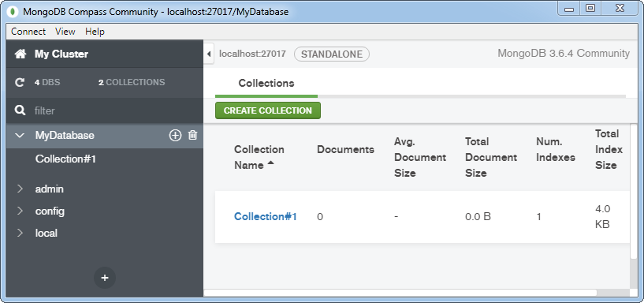Open the Collection#1 link in the table
The height and width of the screenshot is (303, 644).
coord(266,217)
